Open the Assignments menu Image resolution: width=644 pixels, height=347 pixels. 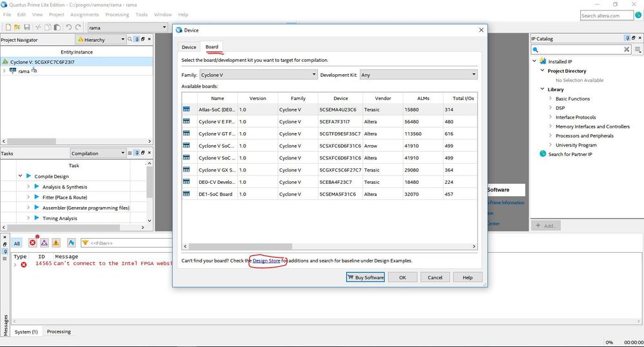84,14
